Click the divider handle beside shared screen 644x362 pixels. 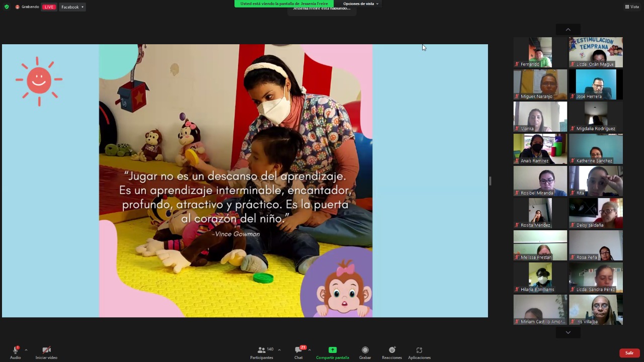490,181
